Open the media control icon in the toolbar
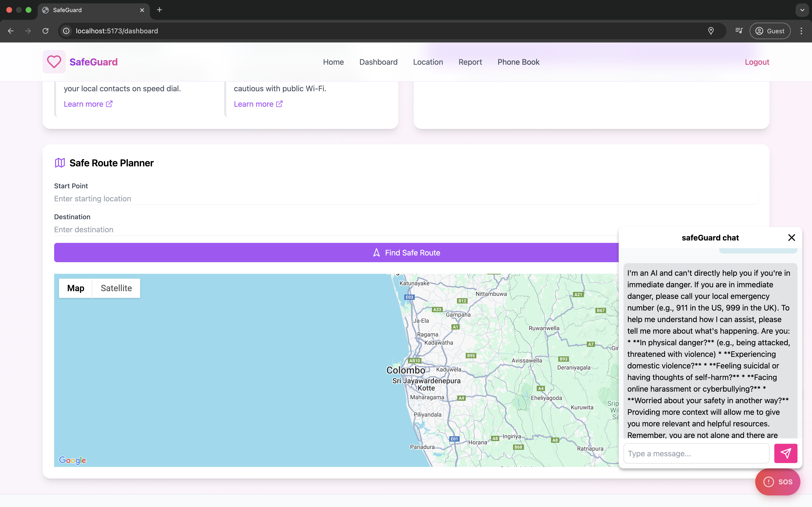This screenshot has width=812, height=507. 739,31
